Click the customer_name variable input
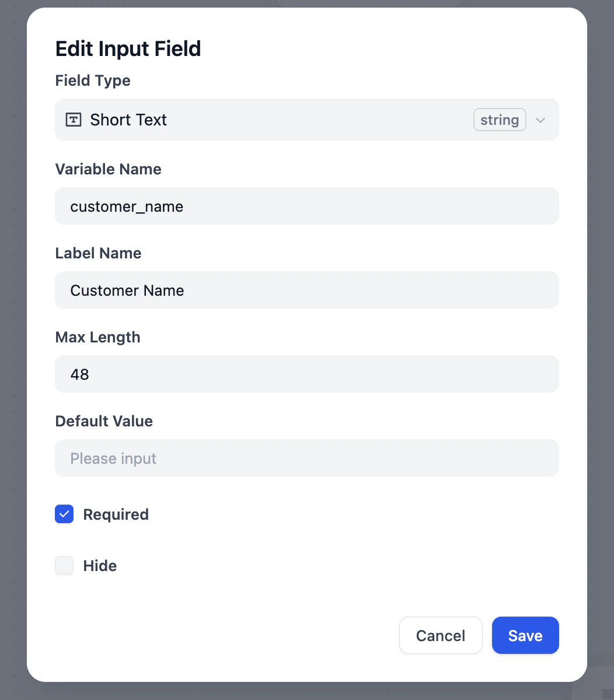Screen dimensions: 614x700 point(306,206)
